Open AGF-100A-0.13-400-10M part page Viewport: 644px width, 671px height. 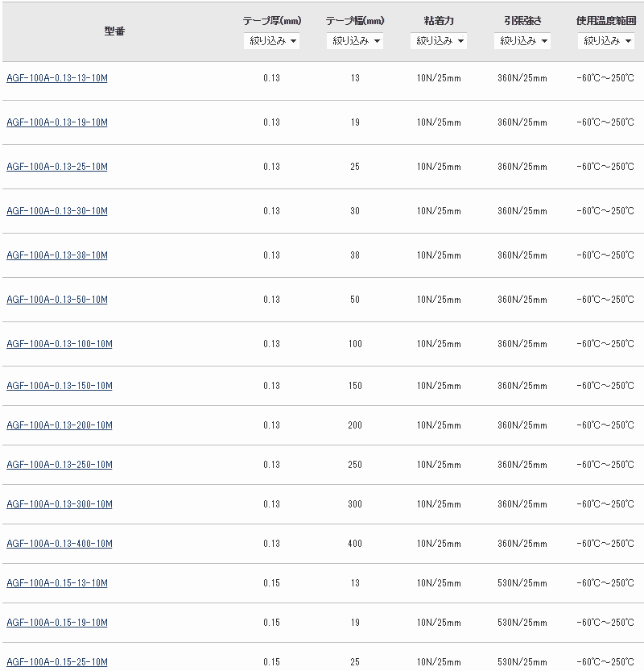(60, 544)
